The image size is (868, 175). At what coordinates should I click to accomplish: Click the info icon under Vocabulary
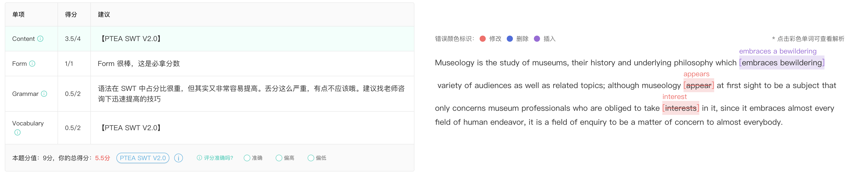pos(18,133)
